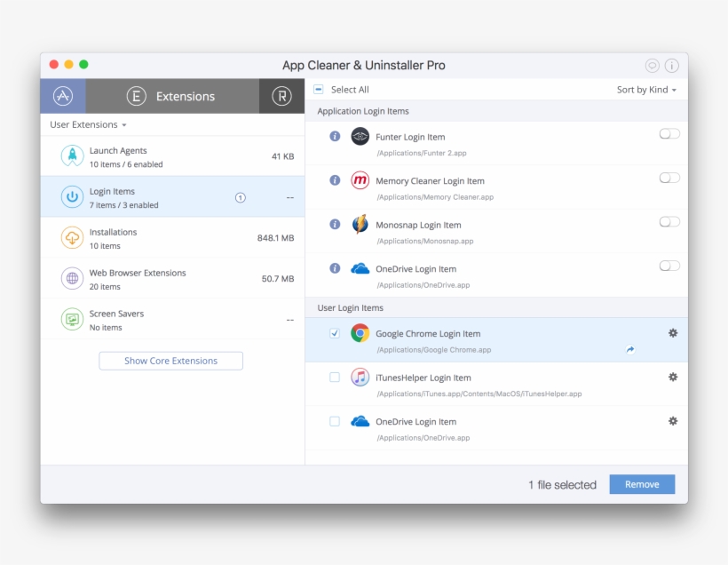Click the OneDrive icon under User Login Items

click(360, 421)
